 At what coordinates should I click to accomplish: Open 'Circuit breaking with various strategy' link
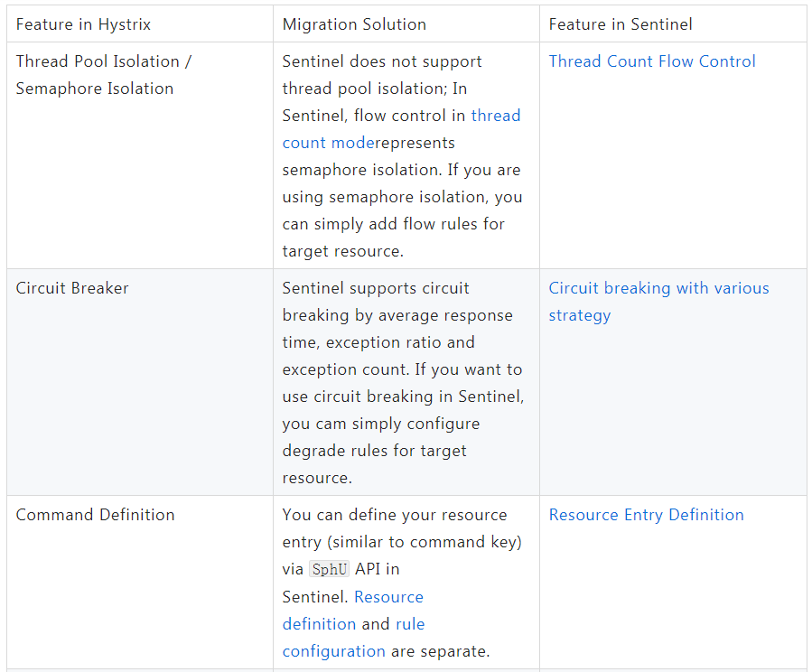click(658, 288)
